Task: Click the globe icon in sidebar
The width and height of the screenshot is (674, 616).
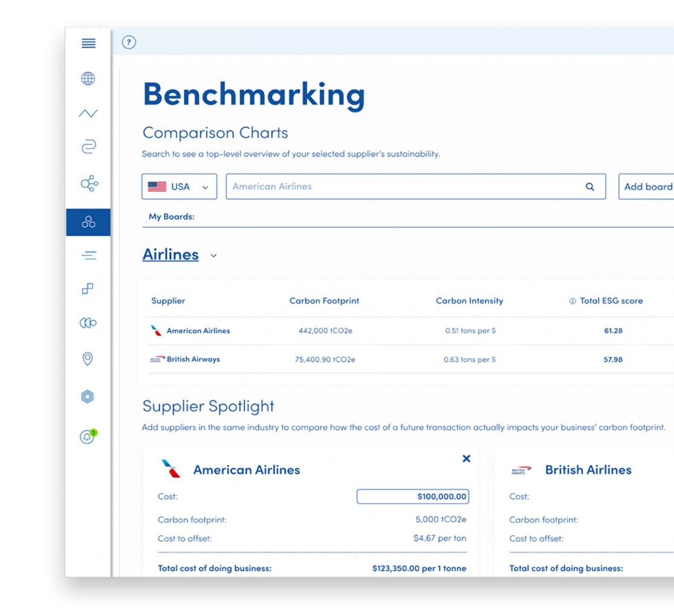Action: coord(88,78)
